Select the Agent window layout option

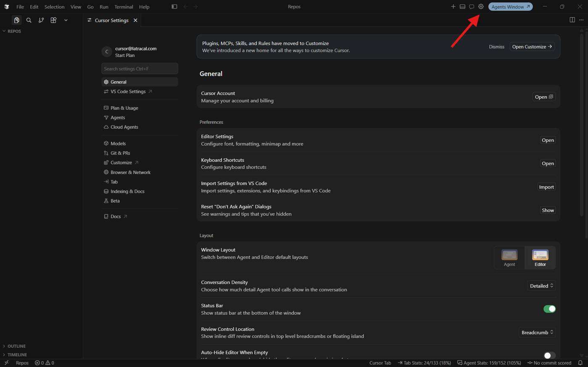[509, 257]
